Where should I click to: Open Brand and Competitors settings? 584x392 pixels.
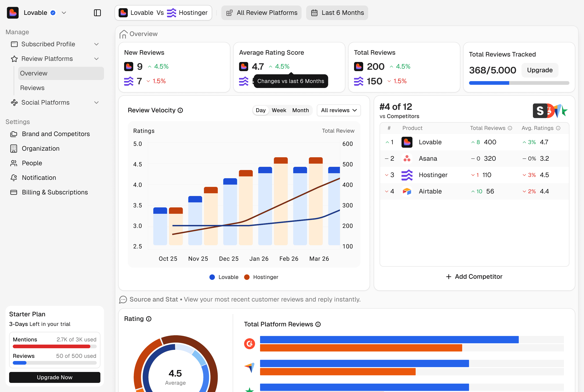tap(55, 134)
